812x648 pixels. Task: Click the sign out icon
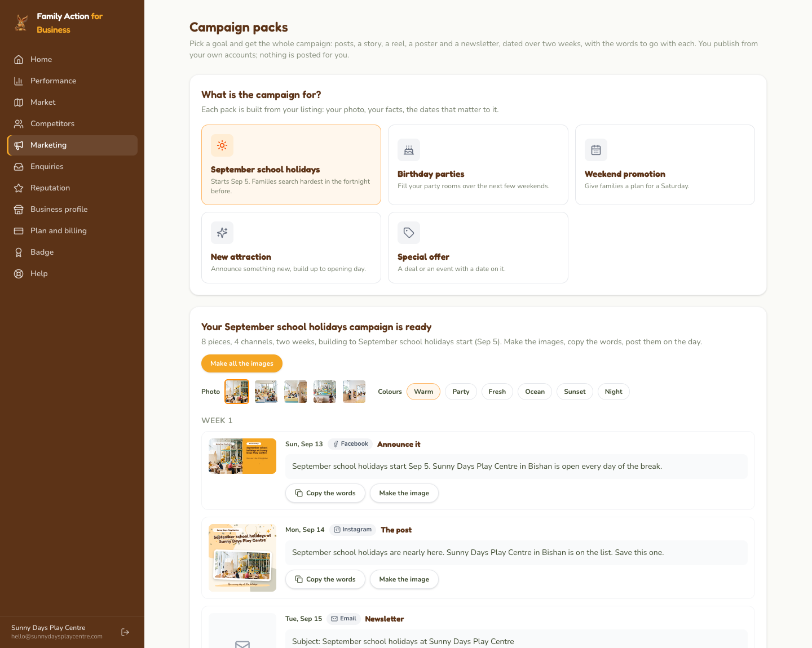pyautogui.click(x=125, y=632)
